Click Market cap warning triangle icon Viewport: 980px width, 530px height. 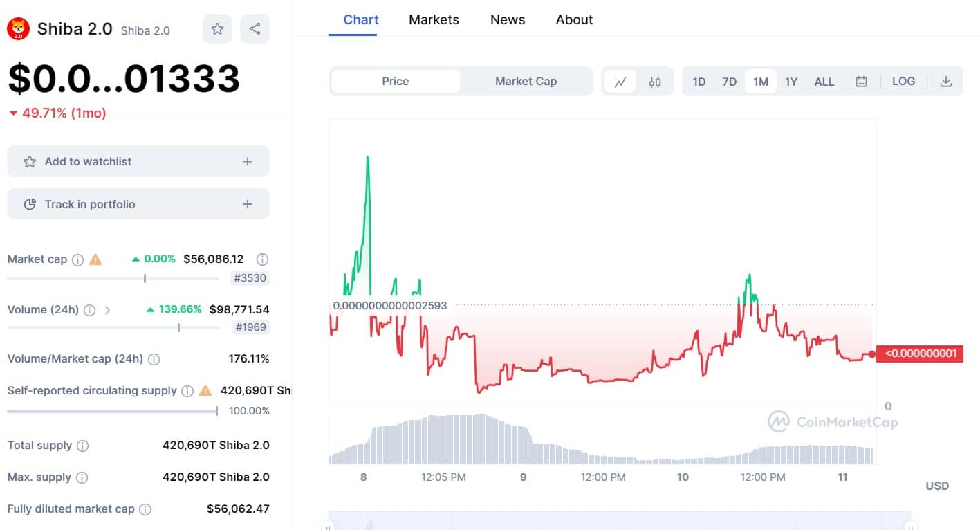click(x=95, y=259)
